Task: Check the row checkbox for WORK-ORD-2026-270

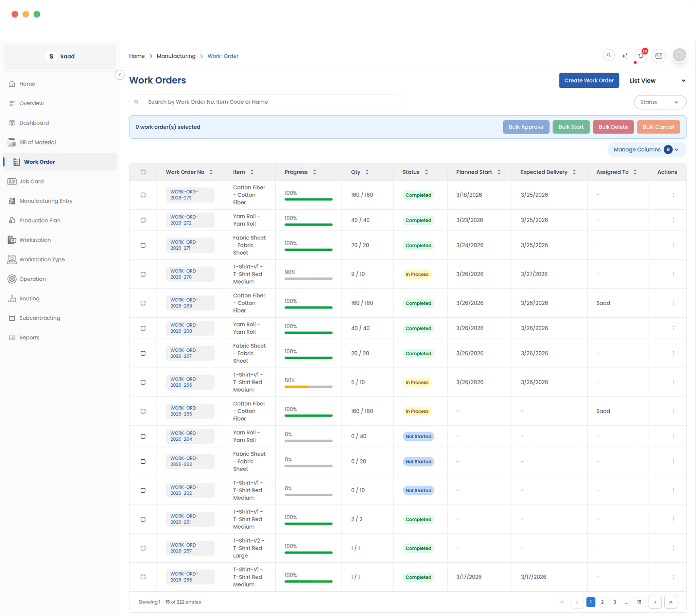Action: click(x=143, y=274)
